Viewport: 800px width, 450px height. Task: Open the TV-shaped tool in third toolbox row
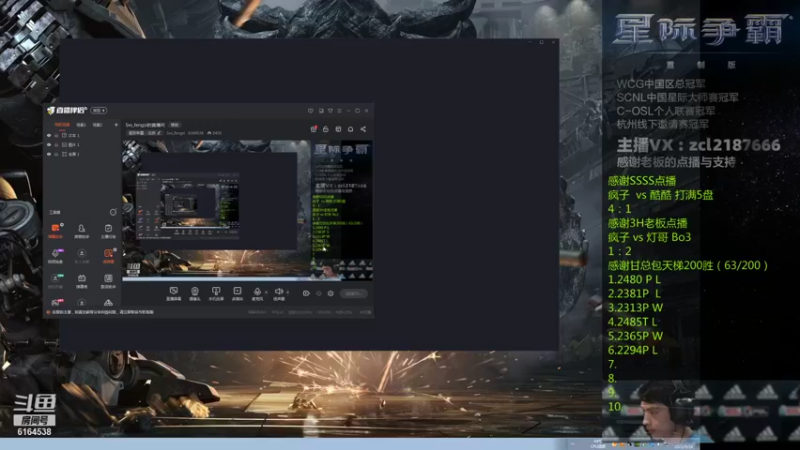[82, 280]
